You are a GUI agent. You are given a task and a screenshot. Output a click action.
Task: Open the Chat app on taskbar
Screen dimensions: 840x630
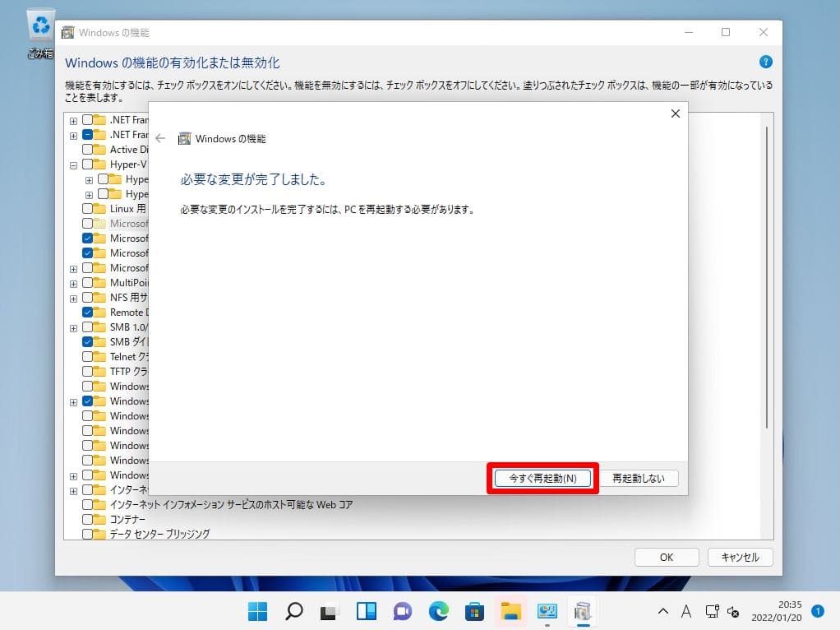coord(402,611)
